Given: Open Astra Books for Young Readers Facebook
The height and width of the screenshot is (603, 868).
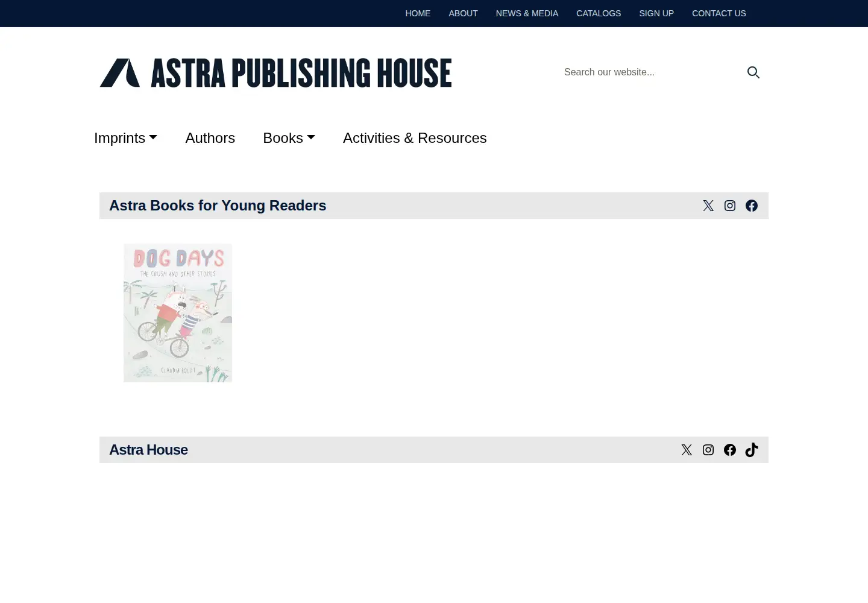Looking at the screenshot, I should click(x=752, y=206).
